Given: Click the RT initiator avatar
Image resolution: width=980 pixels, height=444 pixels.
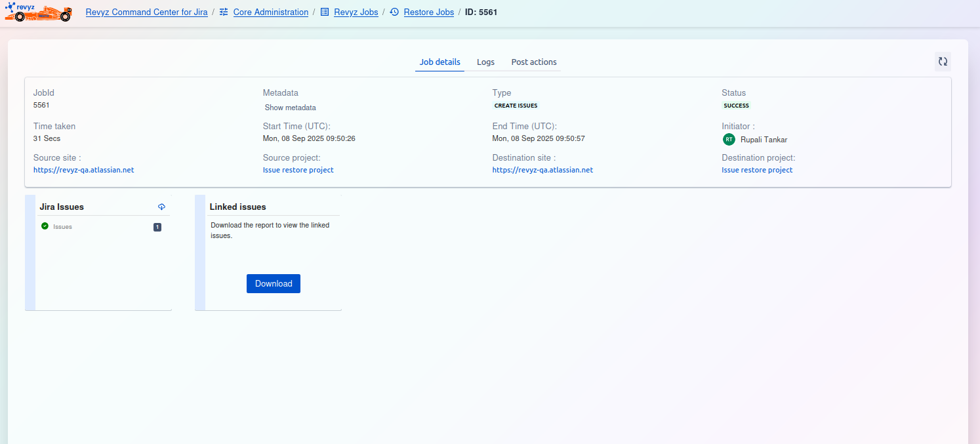Looking at the screenshot, I should pos(729,139).
